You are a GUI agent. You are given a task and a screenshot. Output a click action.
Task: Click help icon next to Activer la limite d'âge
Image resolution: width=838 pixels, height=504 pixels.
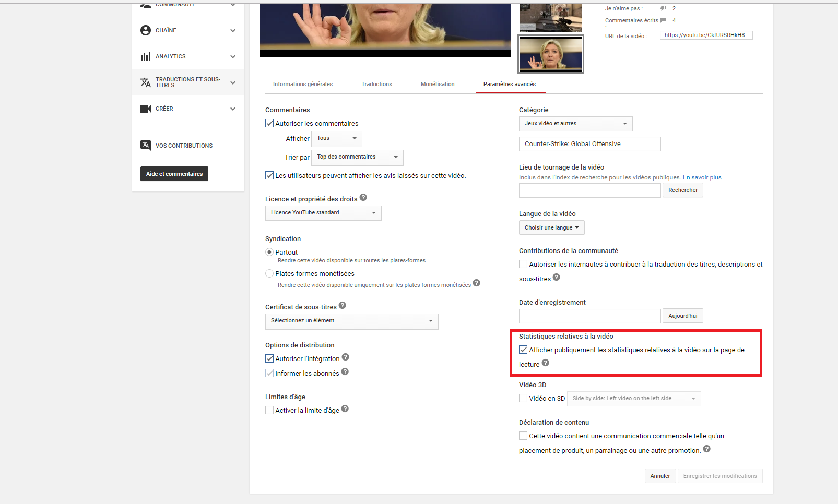click(x=345, y=409)
